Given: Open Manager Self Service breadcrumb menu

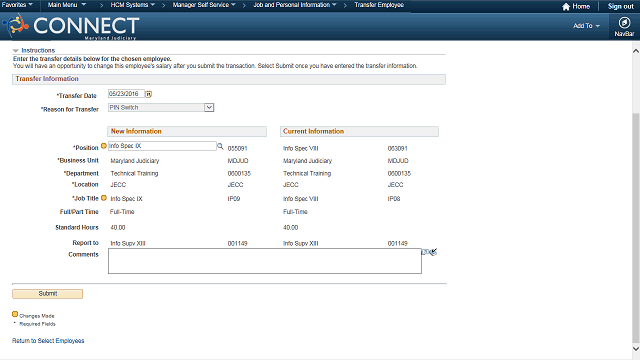Looking at the screenshot, I should click(x=204, y=5).
